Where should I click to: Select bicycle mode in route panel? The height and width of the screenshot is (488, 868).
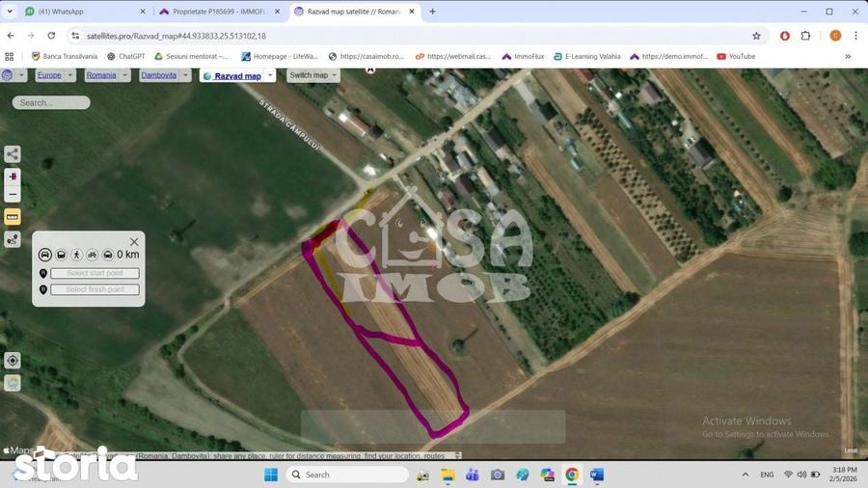[92, 255]
